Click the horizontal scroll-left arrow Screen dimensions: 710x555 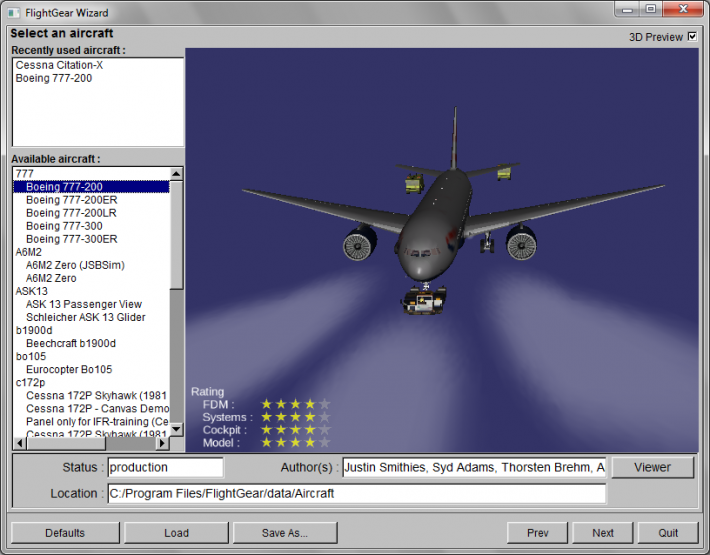point(19,443)
